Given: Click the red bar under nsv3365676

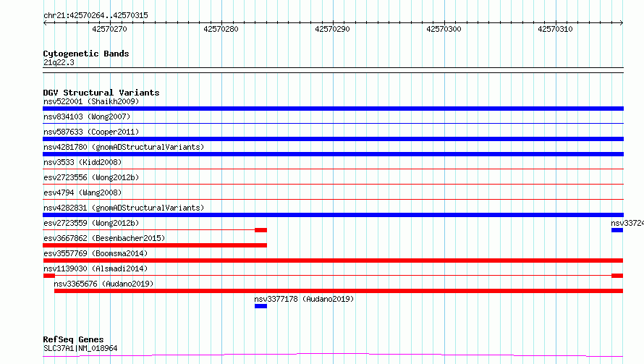Looking at the screenshot, I should (339, 291).
